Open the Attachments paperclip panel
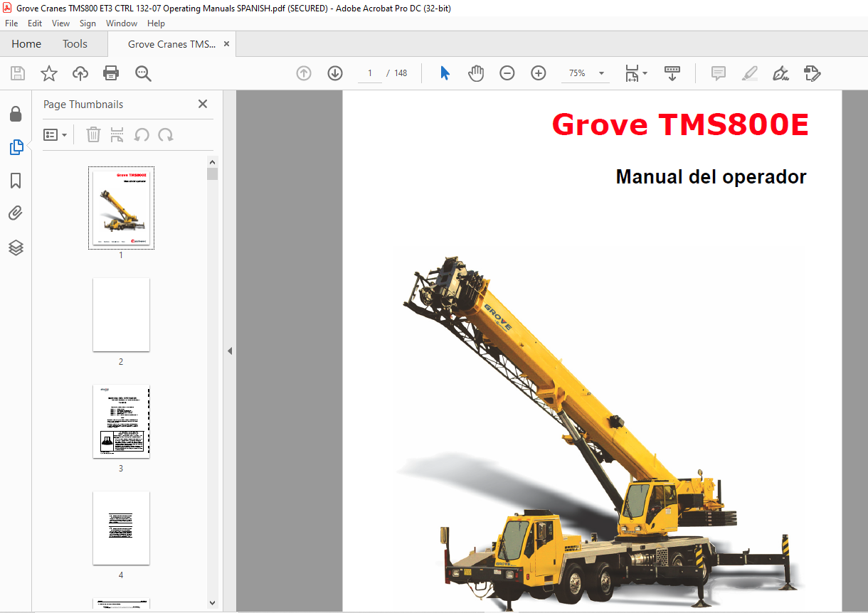Screen dimensions: 868x613 coord(16,214)
